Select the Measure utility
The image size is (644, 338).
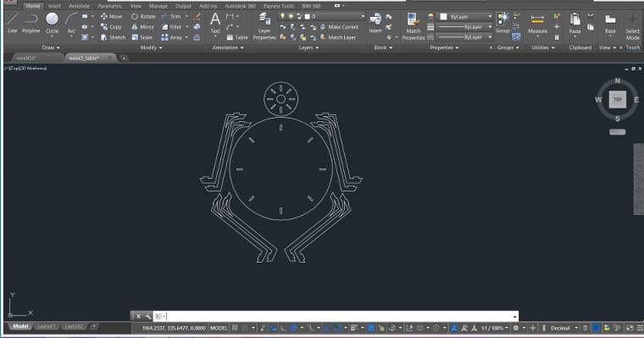tap(537, 24)
